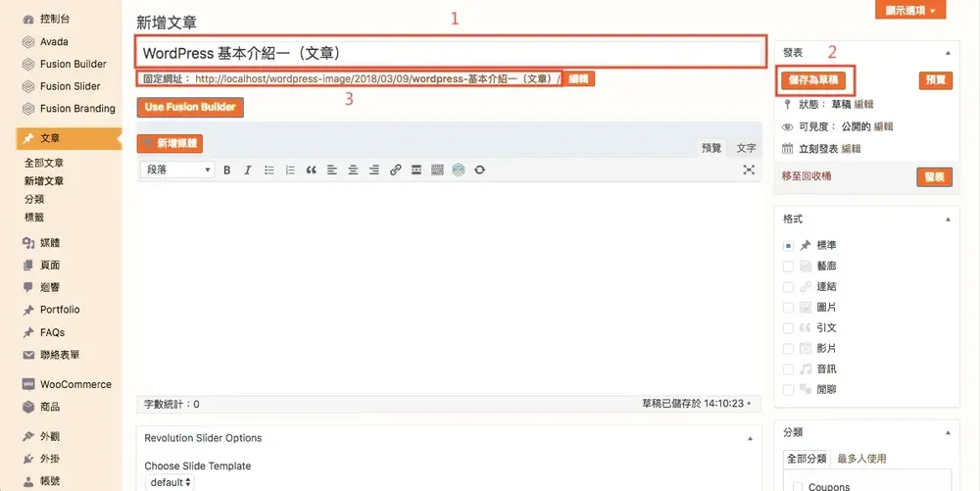Select 藝廊 post format
This screenshot has width=980, height=491.
click(x=788, y=267)
